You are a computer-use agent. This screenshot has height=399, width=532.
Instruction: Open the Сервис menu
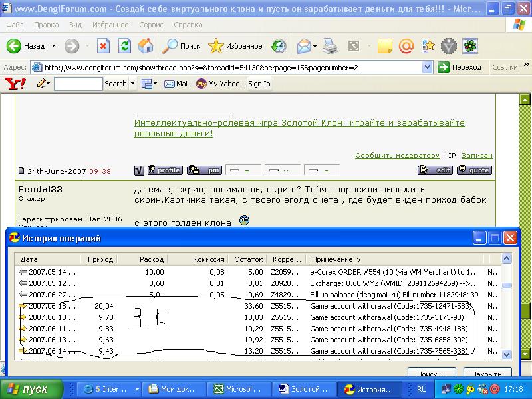[151, 25]
